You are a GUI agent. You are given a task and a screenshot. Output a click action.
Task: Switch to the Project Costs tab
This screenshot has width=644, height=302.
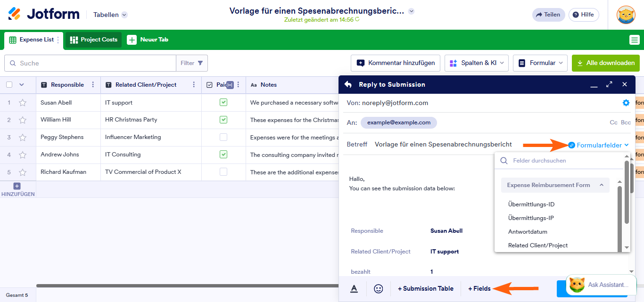[93, 40]
